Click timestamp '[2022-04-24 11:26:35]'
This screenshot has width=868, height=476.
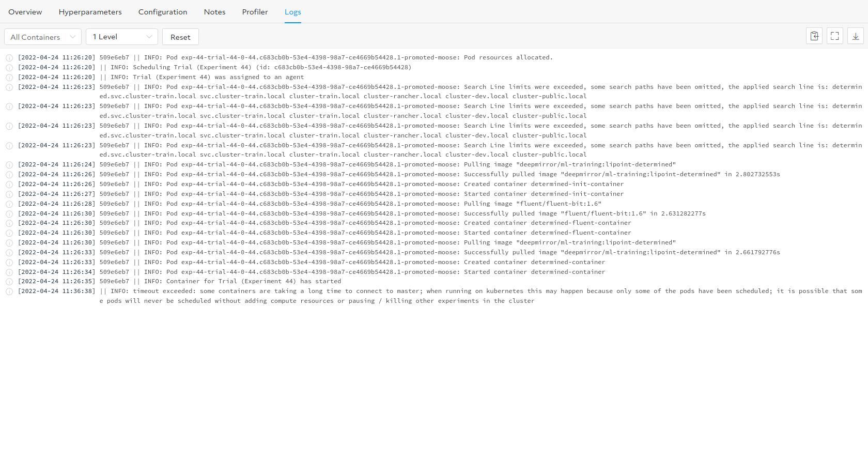[57, 281]
